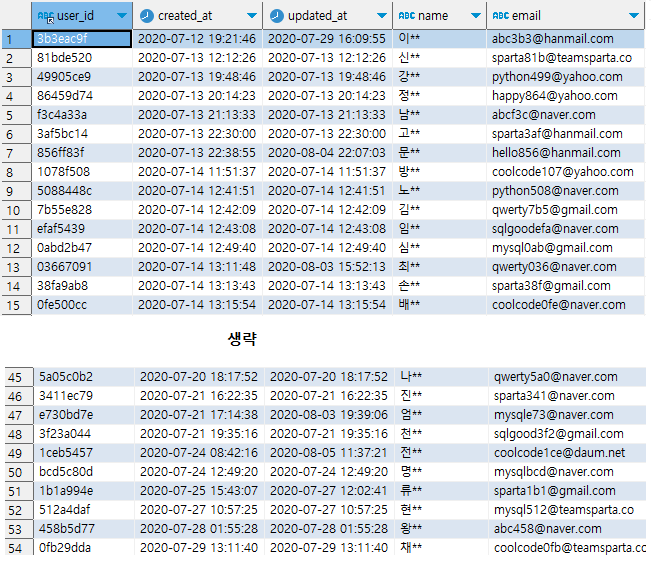
Task: Click user_id cell 38fa9ab8
Action: click(82, 286)
